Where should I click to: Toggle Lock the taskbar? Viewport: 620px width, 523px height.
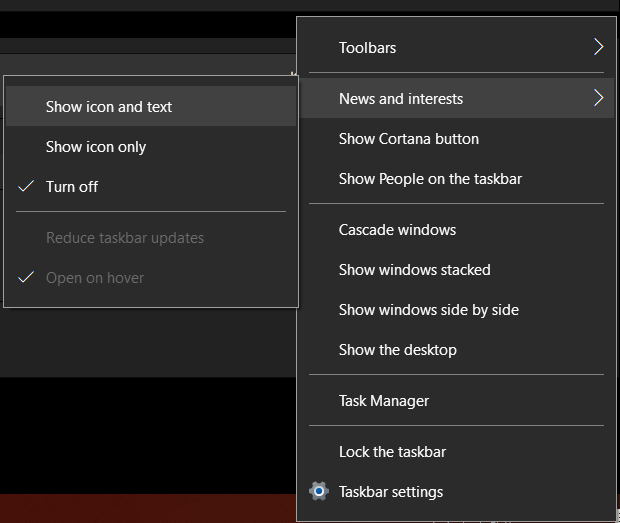pos(392,452)
